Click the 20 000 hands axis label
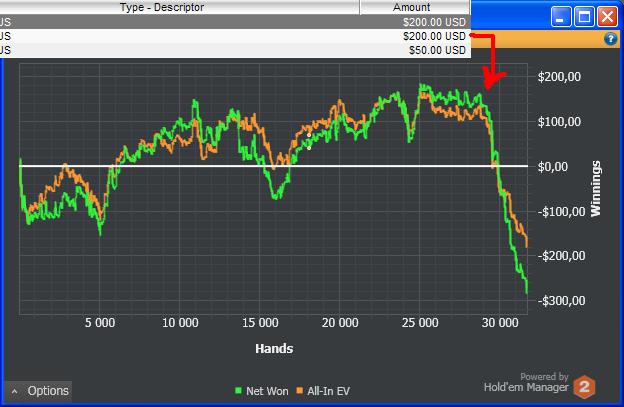 pos(340,323)
